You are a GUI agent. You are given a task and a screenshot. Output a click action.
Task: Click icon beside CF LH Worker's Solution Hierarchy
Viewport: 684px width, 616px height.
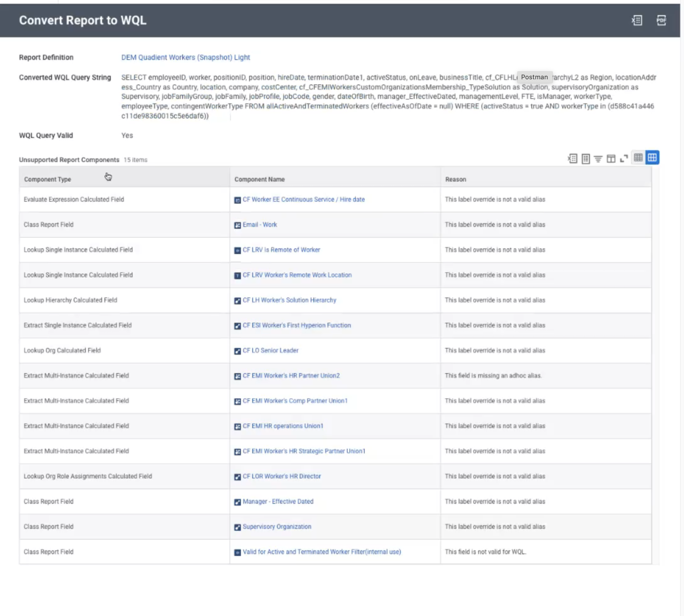pos(237,301)
